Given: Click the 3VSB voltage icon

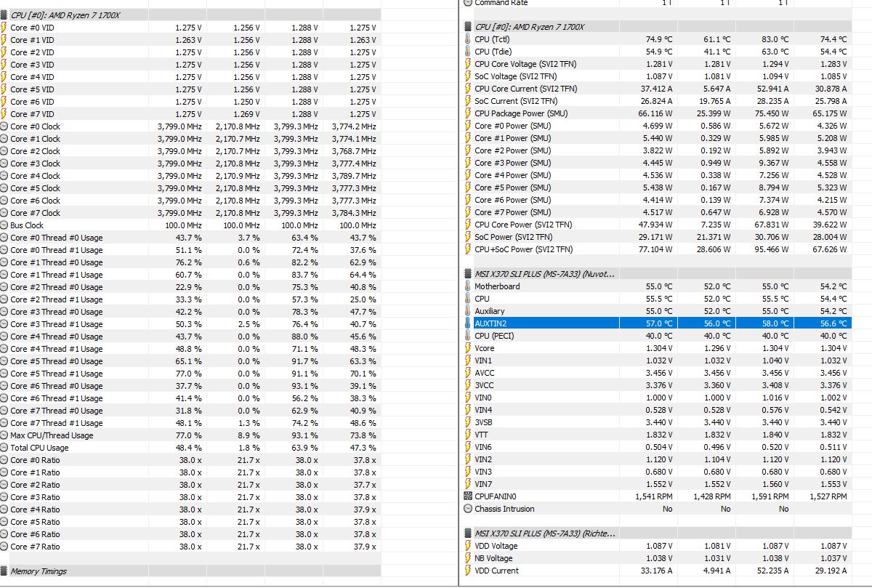Looking at the screenshot, I should click(x=467, y=422).
